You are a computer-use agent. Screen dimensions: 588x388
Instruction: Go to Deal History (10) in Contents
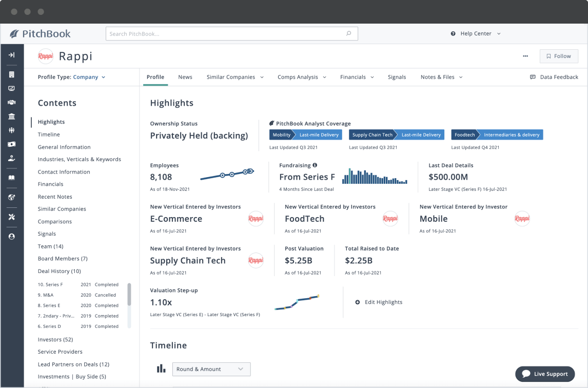[x=59, y=271]
